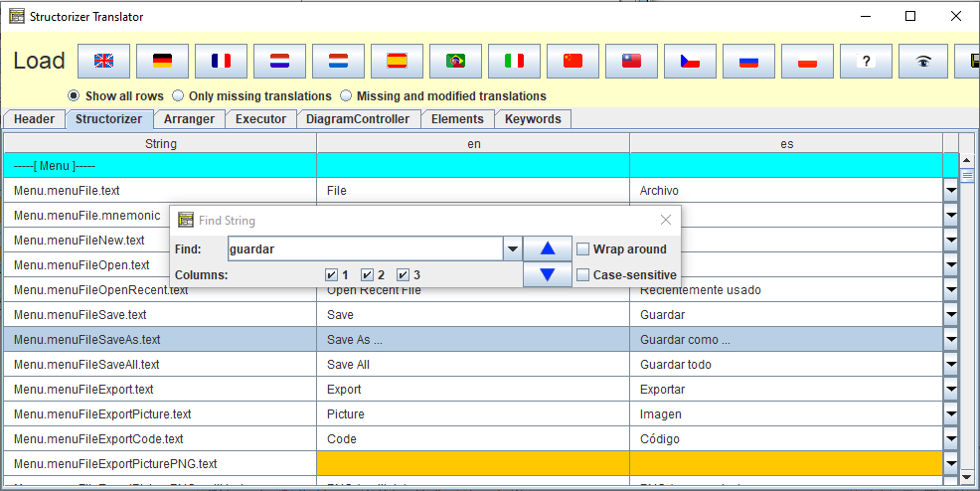Load the Russian flag locale
980x491 pixels.
(748, 61)
